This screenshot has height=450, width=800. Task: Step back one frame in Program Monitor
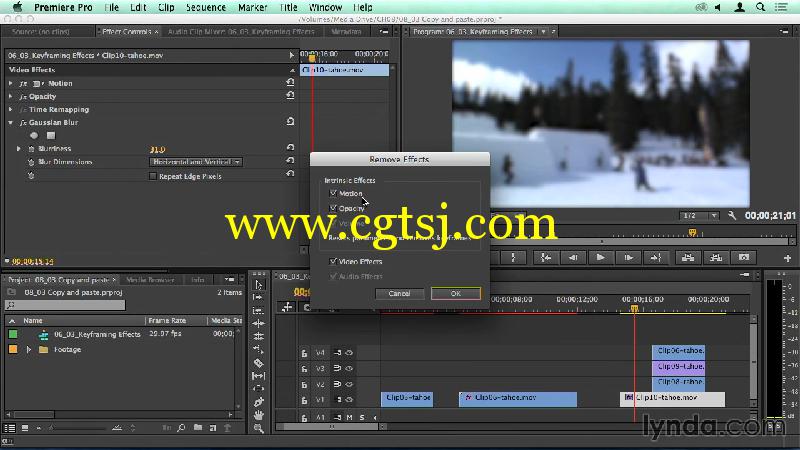tap(573, 258)
